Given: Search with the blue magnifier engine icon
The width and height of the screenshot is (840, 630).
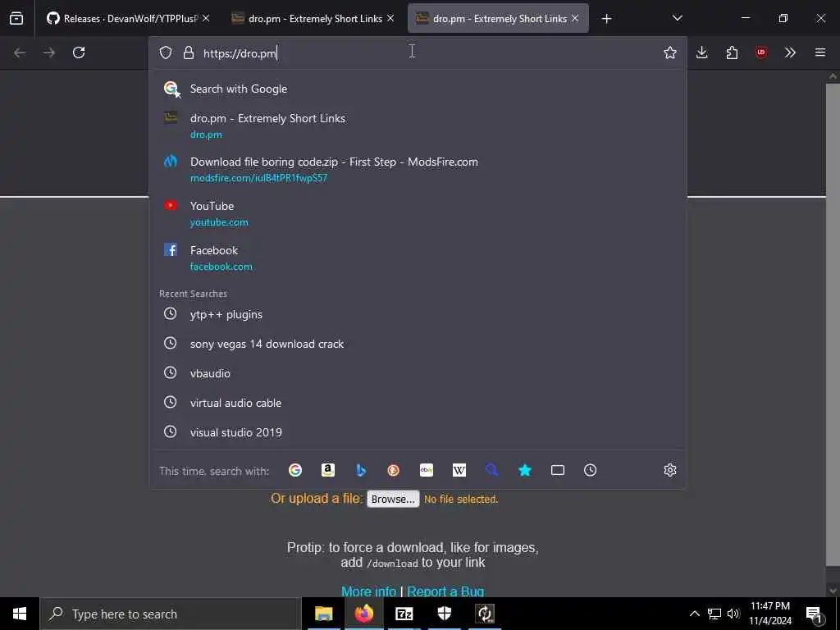Looking at the screenshot, I should point(492,470).
